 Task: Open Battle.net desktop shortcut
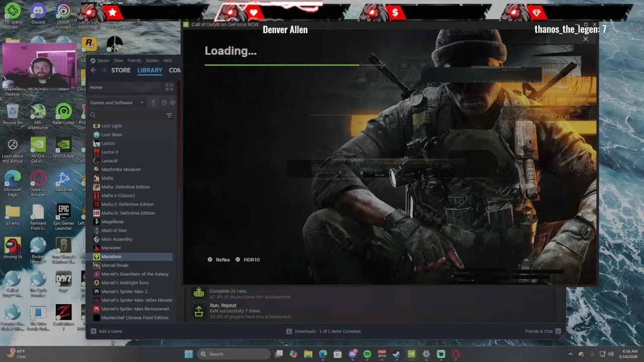[x=63, y=181]
